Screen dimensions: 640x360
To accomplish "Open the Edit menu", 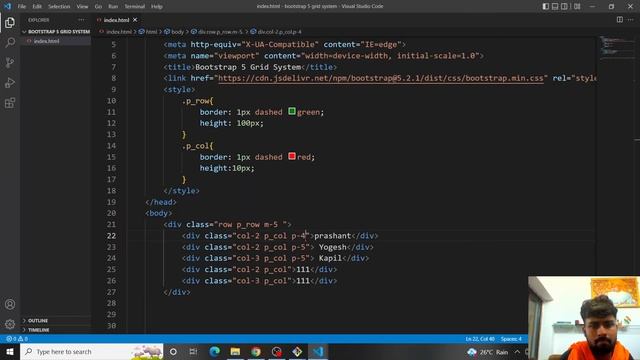I will 37,6.
